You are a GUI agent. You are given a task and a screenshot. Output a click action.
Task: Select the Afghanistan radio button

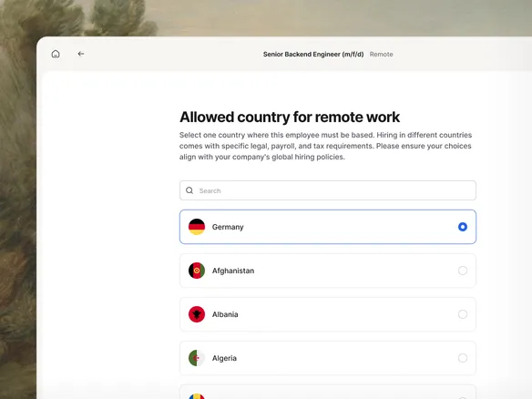463,271
